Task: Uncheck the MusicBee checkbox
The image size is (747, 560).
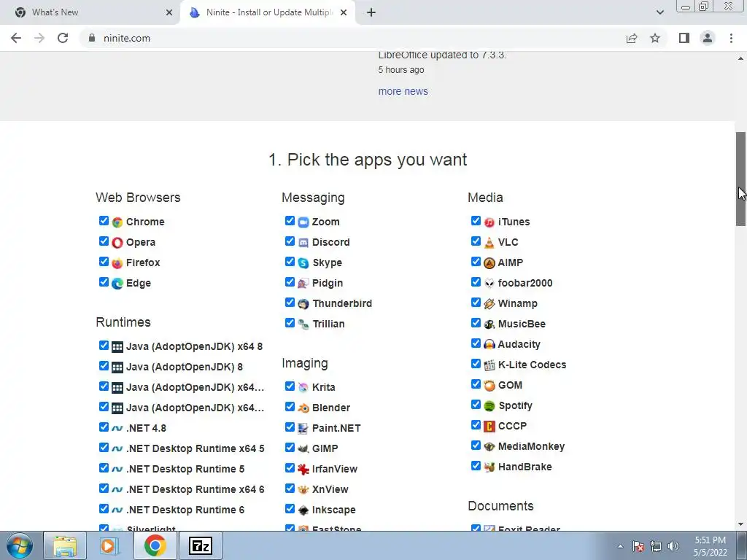Action: click(476, 323)
